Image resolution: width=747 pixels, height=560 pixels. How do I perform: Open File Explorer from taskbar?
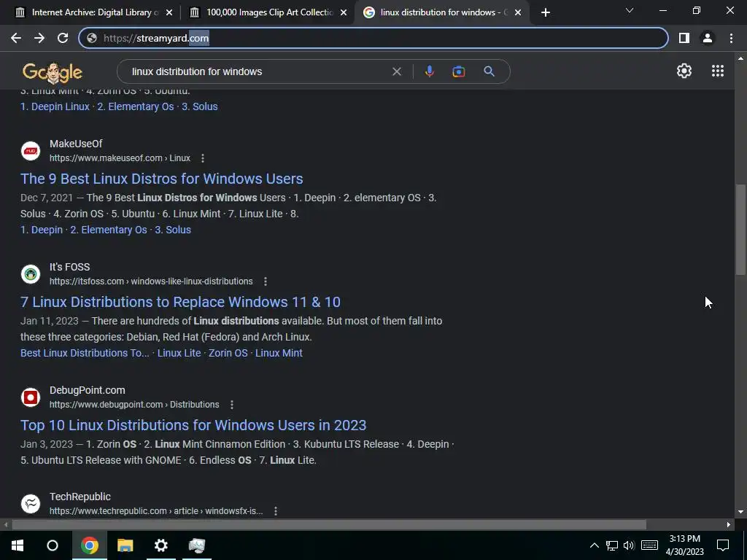tap(125, 545)
